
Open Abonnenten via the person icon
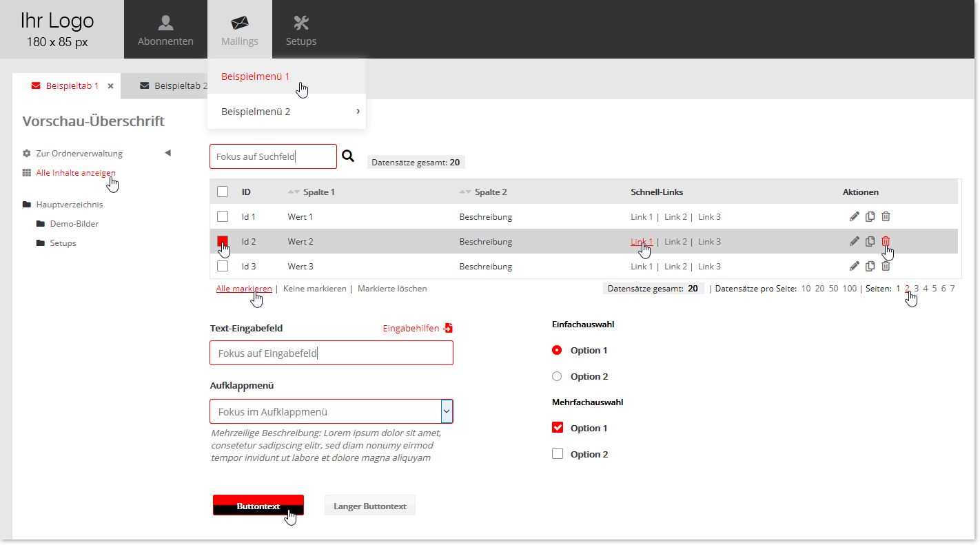tap(165, 23)
